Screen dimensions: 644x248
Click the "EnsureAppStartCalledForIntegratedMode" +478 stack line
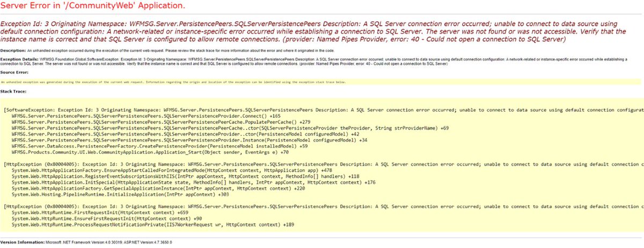[x=172, y=170]
